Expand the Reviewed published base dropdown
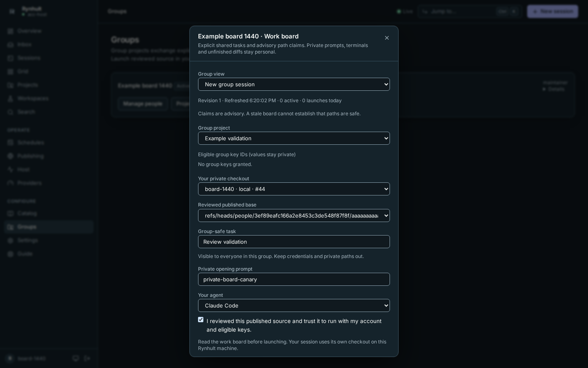 point(294,215)
